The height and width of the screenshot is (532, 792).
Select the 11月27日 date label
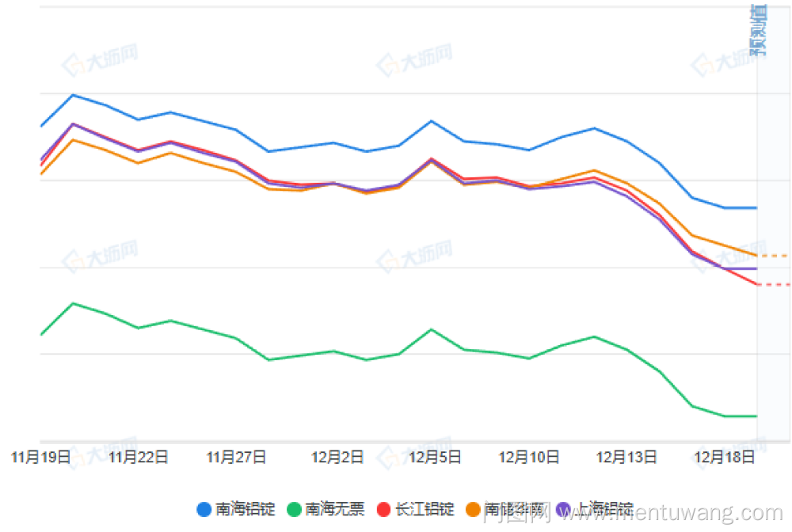click(236, 458)
